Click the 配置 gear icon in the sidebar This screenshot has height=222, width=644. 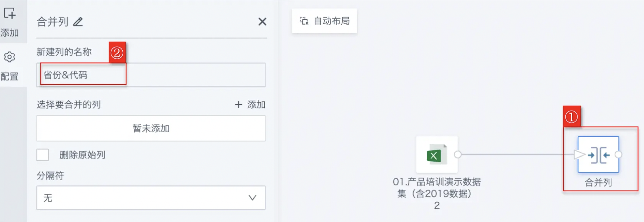point(10,57)
